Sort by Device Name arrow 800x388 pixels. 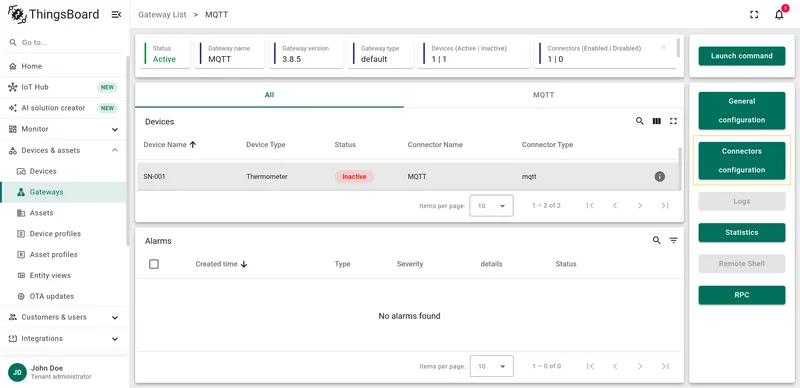[x=193, y=144]
